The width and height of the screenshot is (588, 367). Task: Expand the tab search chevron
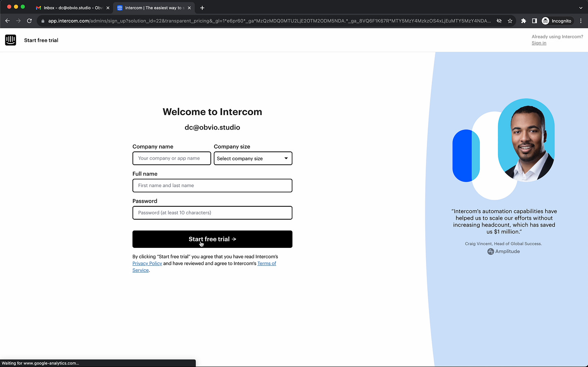(581, 8)
